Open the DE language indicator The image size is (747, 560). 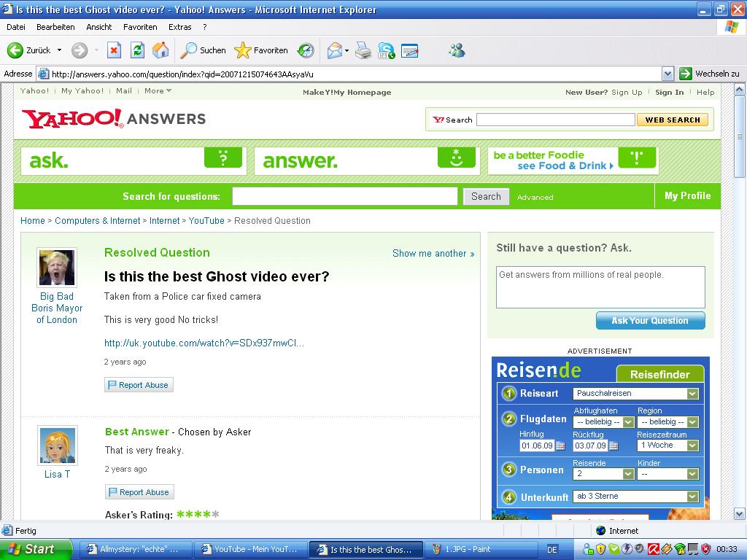pos(552,550)
